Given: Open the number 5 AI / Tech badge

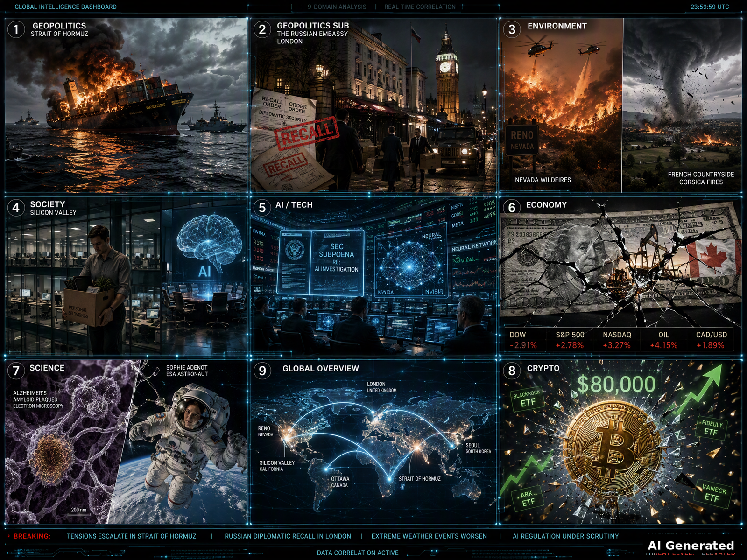Looking at the screenshot, I should (x=262, y=208).
